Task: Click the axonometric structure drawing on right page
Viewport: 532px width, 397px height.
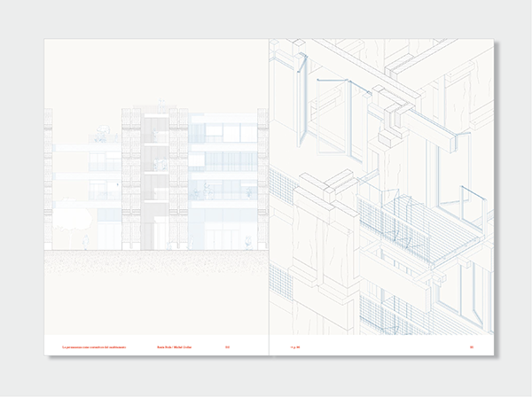Action: 381,177
